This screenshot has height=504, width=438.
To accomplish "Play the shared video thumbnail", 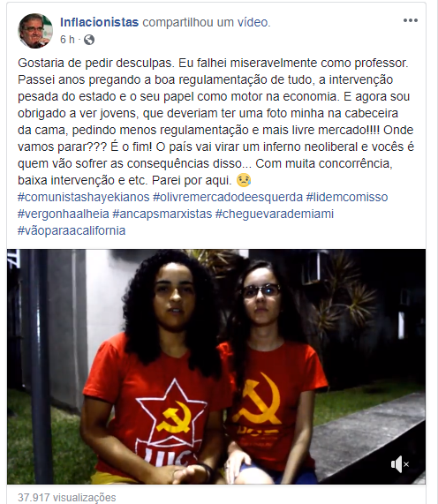I will [x=216, y=366].
